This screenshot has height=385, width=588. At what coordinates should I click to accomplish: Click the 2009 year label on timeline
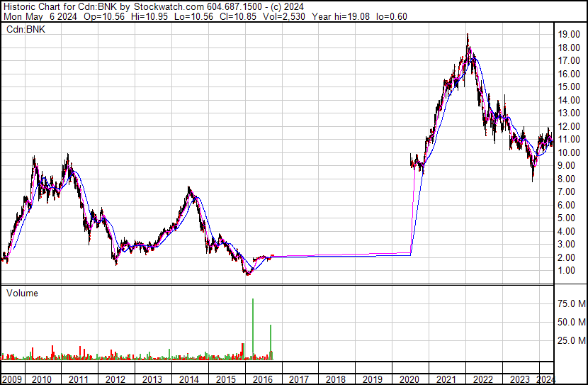coord(12,379)
